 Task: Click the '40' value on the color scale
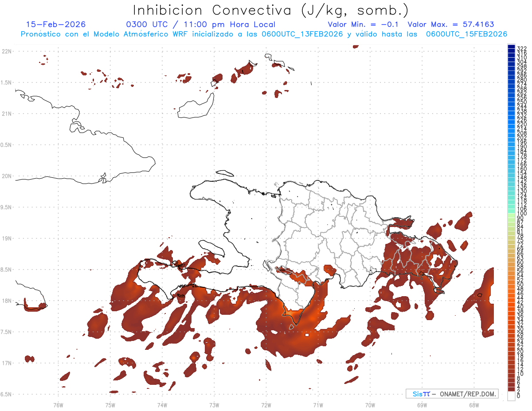click(520, 307)
